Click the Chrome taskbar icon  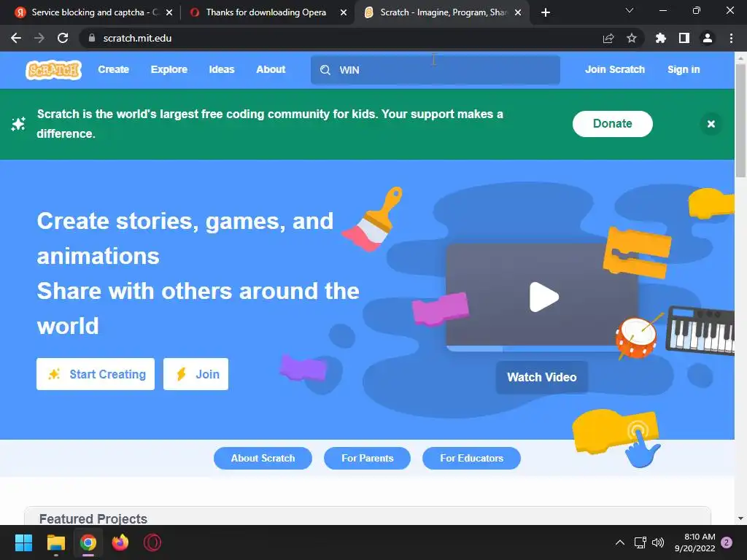coord(88,542)
